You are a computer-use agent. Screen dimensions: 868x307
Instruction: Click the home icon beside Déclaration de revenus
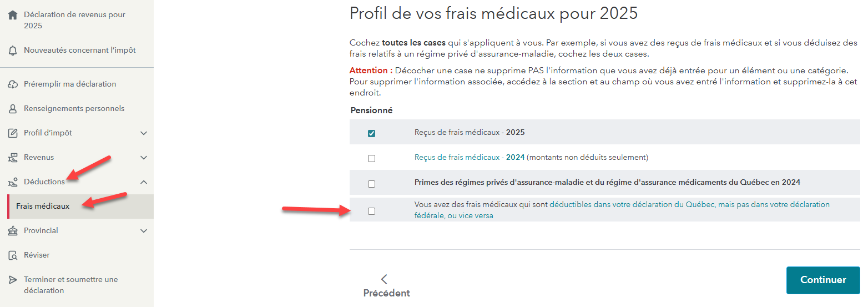(13, 16)
